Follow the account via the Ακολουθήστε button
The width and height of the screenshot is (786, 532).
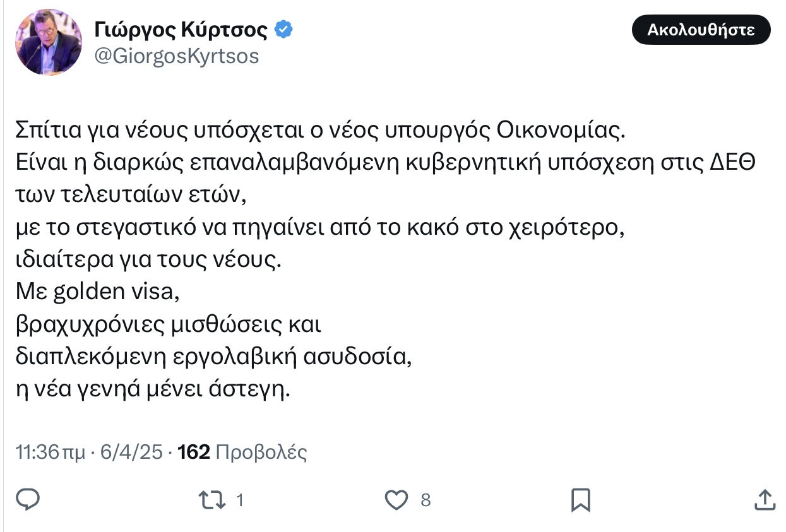pyautogui.click(x=701, y=30)
